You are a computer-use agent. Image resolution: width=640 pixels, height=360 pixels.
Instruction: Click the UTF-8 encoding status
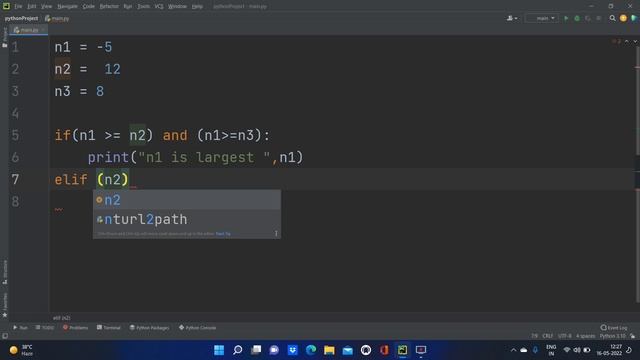[564, 336]
